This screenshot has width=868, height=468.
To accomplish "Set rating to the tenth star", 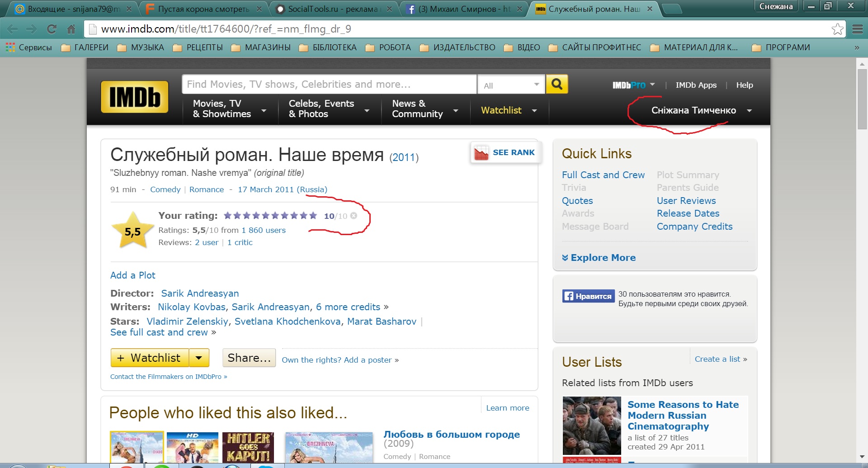I will [313, 216].
